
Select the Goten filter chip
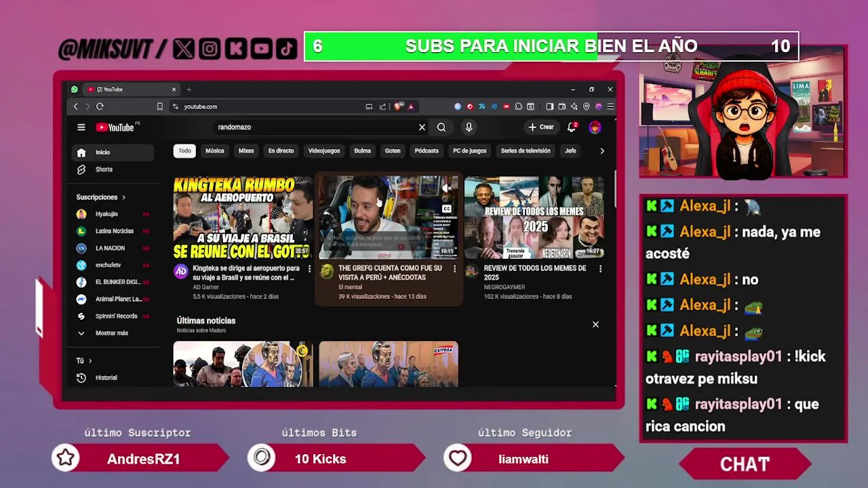tap(393, 150)
